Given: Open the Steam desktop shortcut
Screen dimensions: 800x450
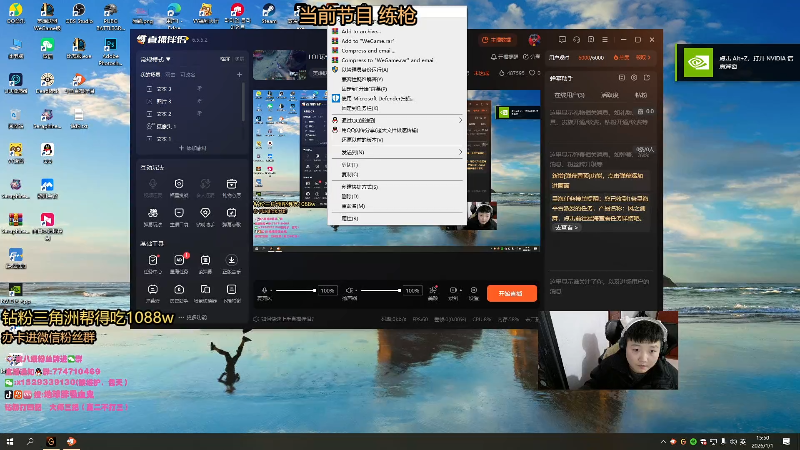Looking at the screenshot, I should [268, 14].
